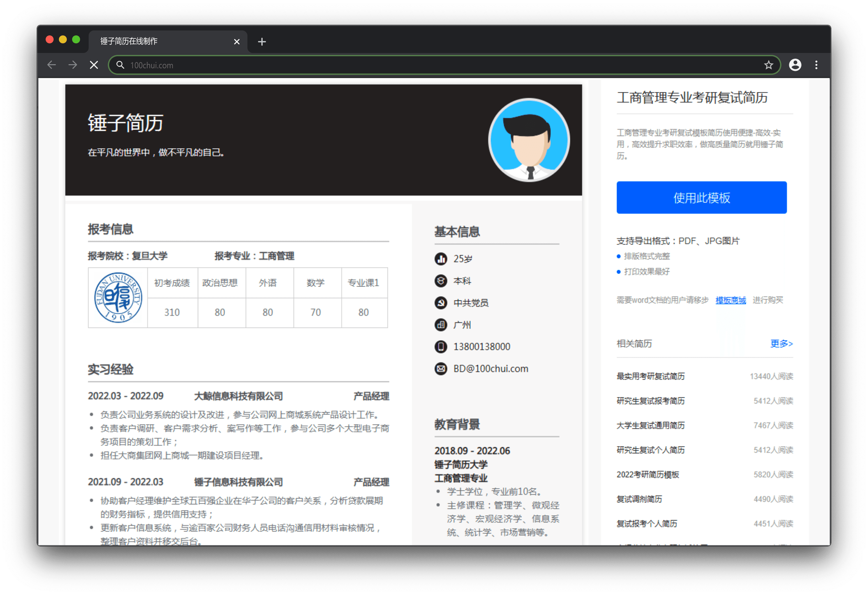Viewport: 868px width, 595px height.
Task: Click 锤子信息科技有限公司 company name
Action: click(238, 482)
